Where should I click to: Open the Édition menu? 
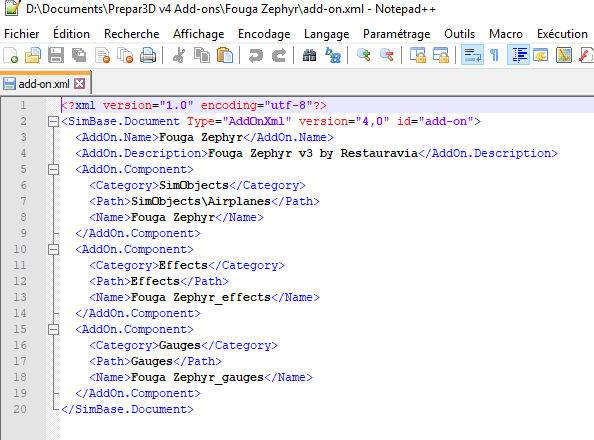(71, 34)
